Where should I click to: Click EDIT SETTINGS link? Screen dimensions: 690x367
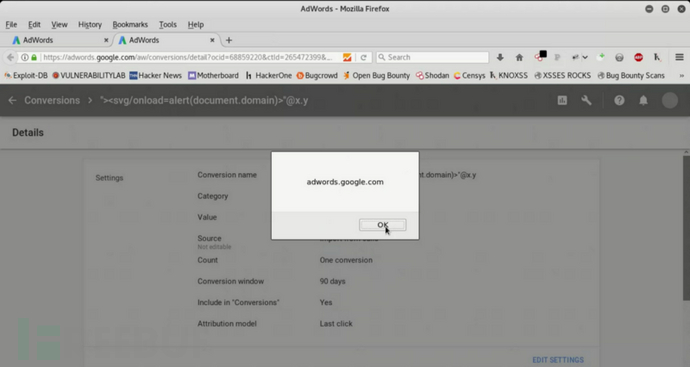558,360
